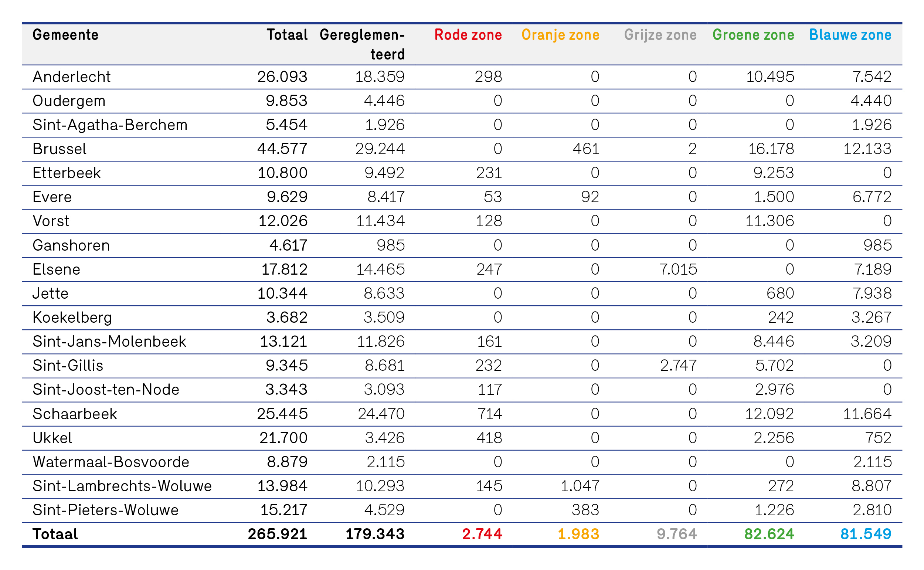Select the Elsene row label
The width and height of the screenshot is (924, 570).
pyautogui.click(x=57, y=269)
